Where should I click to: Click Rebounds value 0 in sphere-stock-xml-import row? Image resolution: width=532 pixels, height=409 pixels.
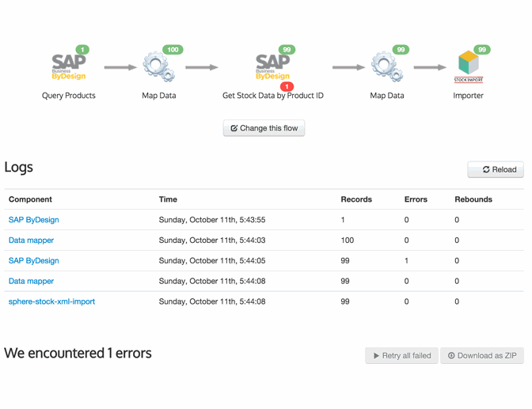pyautogui.click(x=457, y=301)
